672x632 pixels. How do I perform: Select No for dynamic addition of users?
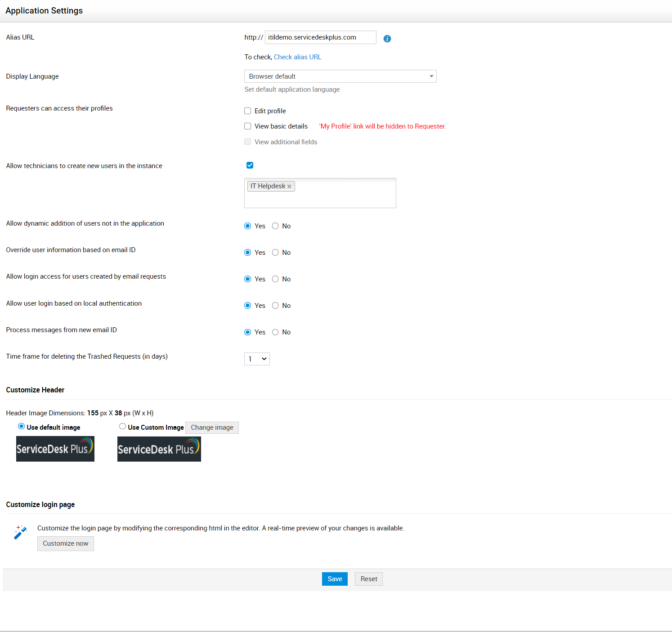275,226
